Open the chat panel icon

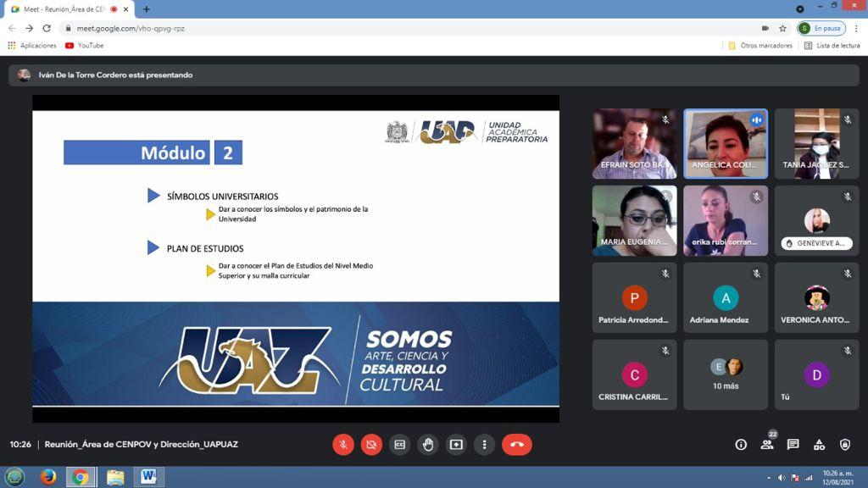(793, 444)
